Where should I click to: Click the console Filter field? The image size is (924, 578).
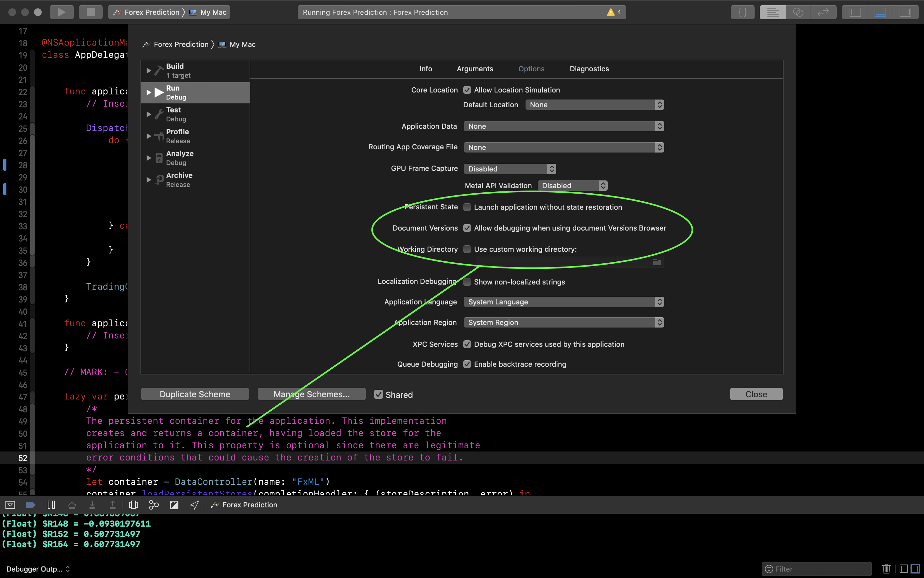point(817,569)
